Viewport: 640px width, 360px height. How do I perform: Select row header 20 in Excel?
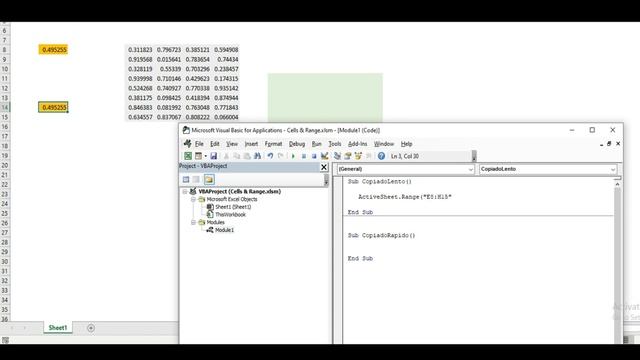point(5,165)
